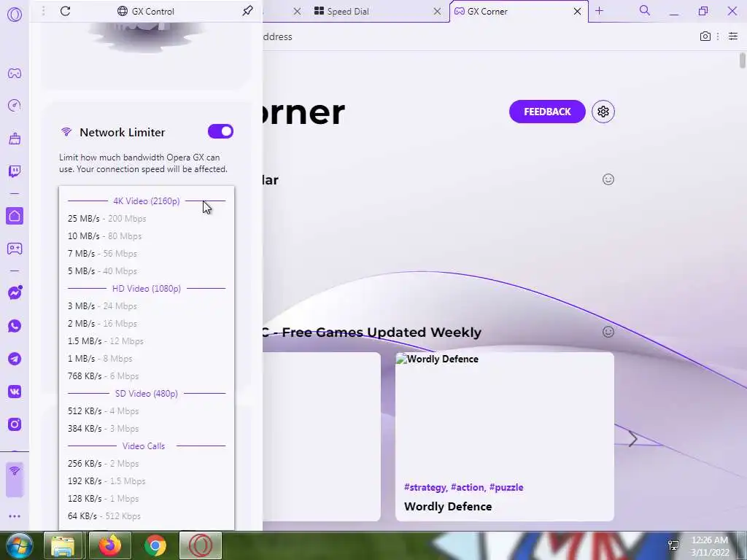The image size is (747, 560).
Task: Take a snapshot with camera icon
Action: coord(705,36)
